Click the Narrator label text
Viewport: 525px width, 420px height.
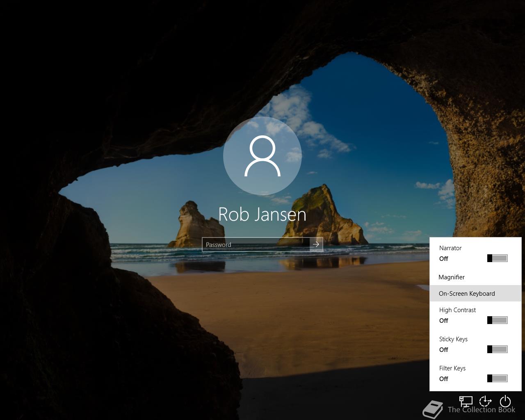click(450, 248)
